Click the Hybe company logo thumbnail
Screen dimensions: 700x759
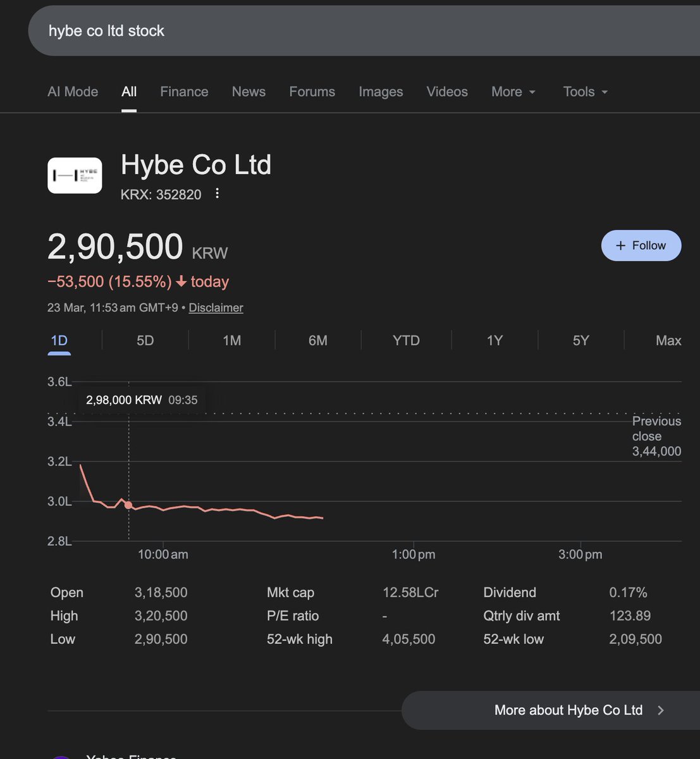click(75, 175)
